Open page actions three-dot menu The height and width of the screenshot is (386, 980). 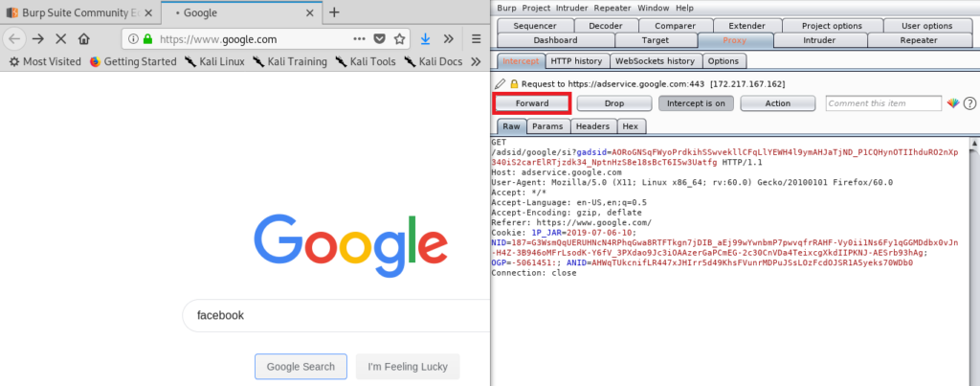tap(359, 38)
